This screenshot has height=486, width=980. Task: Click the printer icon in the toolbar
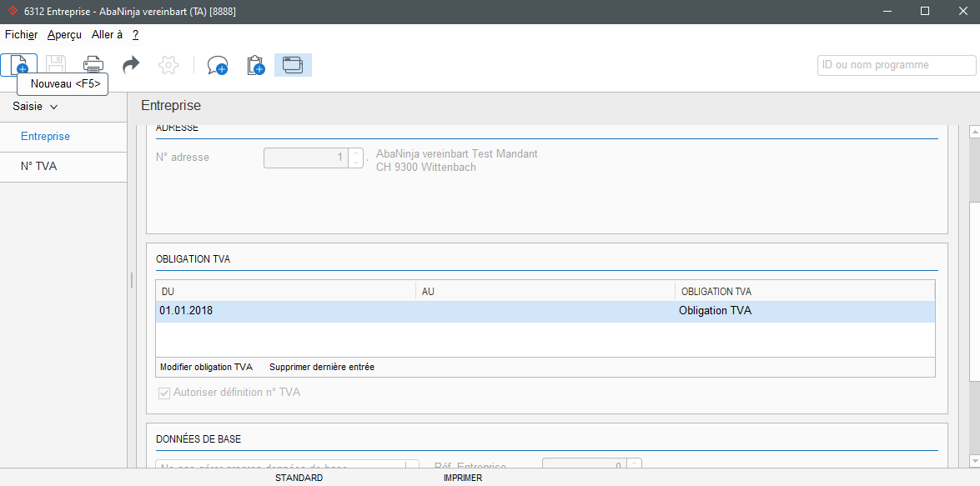93,65
